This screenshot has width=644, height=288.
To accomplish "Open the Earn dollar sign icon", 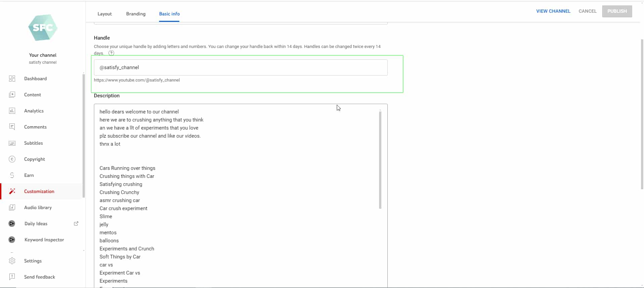I will click(x=12, y=175).
